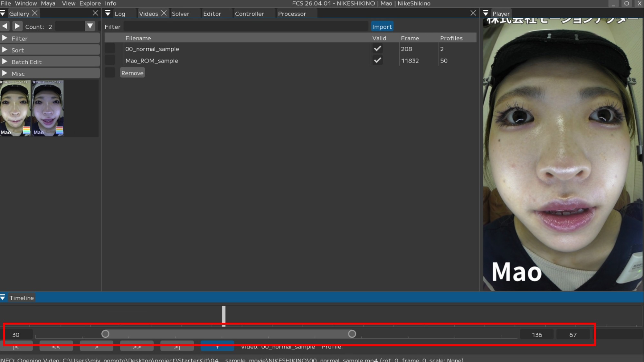
Task: Open the Maya menu
Action: point(48,4)
